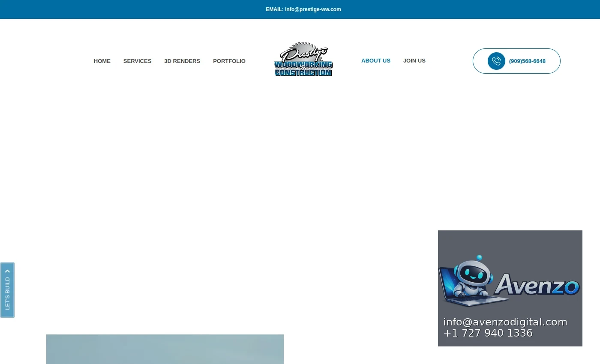Click the phone icon in the call button
This screenshot has width=600, height=364.
pos(496,61)
